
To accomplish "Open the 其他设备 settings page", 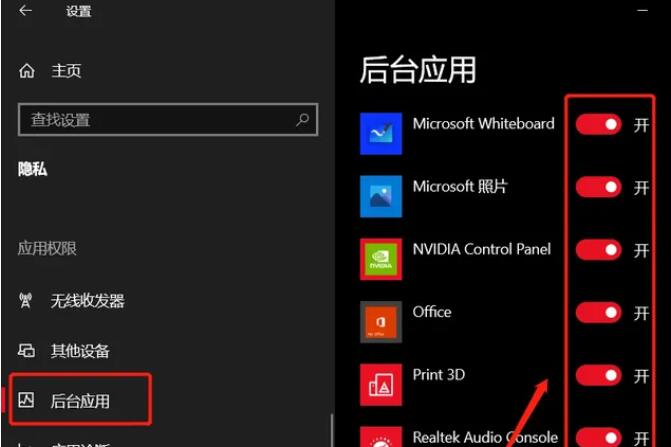I will [x=80, y=351].
